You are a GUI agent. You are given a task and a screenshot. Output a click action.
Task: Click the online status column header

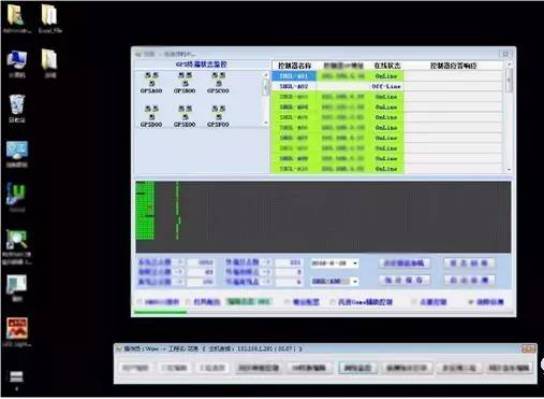(x=387, y=66)
